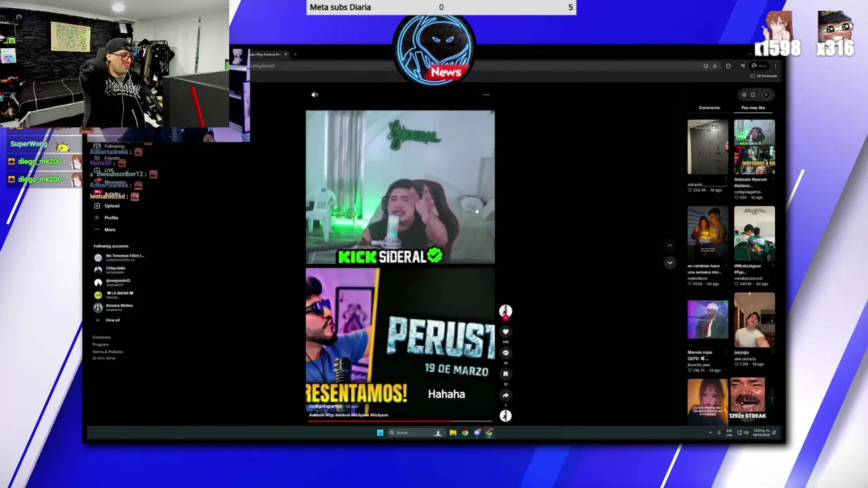Screen dimensions: 868x488
Task: Show hidden system tray icons chevron
Action: tap(710, 432)
